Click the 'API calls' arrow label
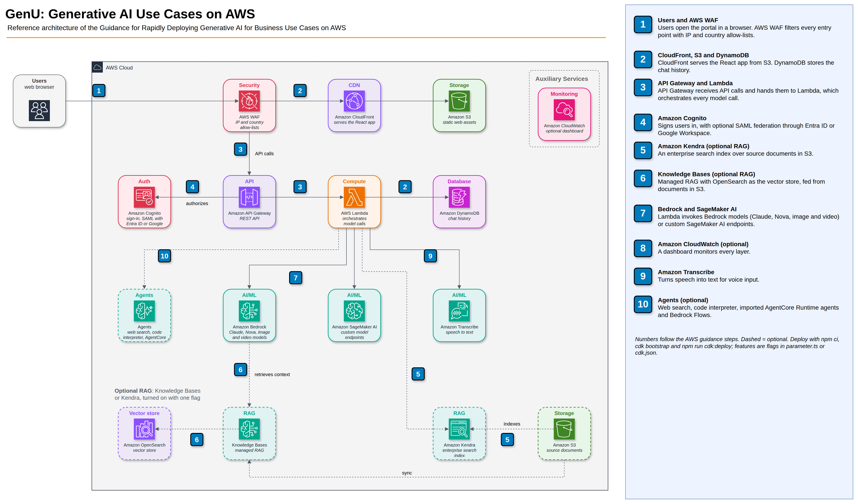 click(x=264, y=153)
